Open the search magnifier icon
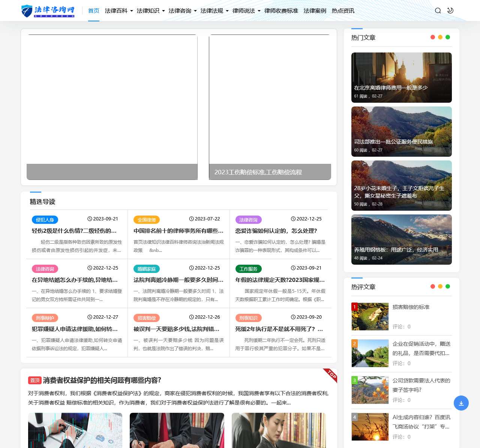This screenshot has height=448, width=480. click(x=438, y=10)
